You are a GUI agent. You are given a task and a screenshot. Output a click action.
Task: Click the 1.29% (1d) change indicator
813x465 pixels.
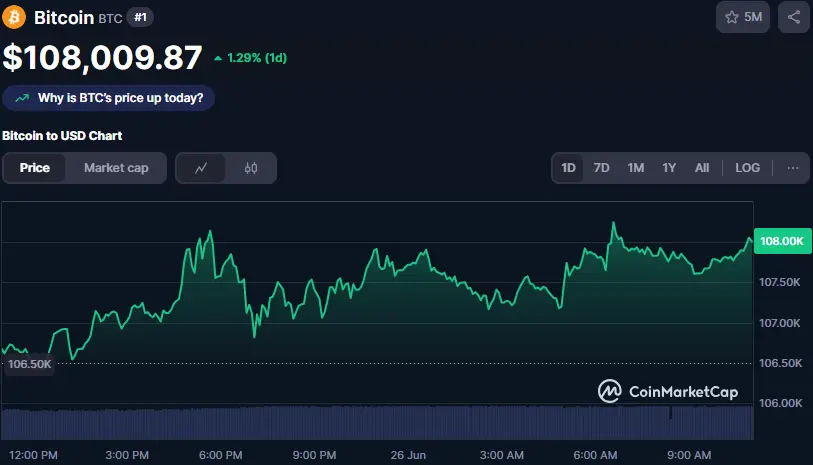pyautogui.click(x=251, y=58)
